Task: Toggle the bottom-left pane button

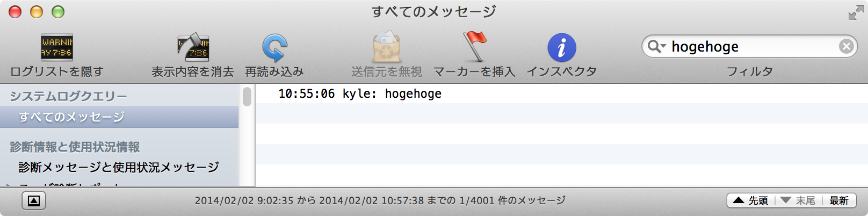Action: tap(34, 201)
